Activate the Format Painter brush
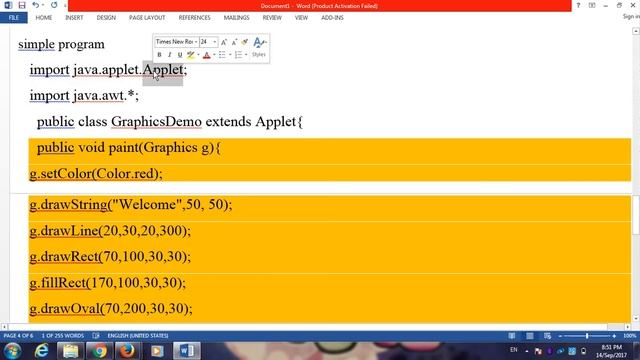The width and height of the screenshot is (640, 360). [245, 42]
